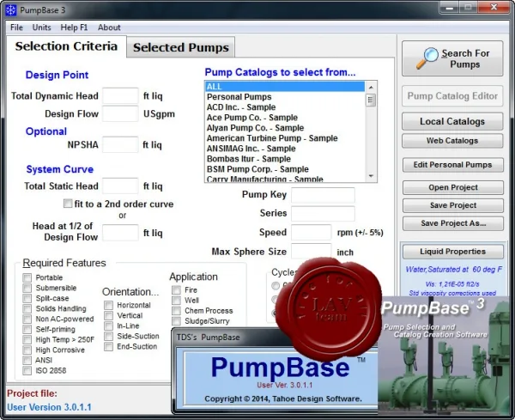
Task: Click the Search For Pumps button
Action: tap(452, 58)
